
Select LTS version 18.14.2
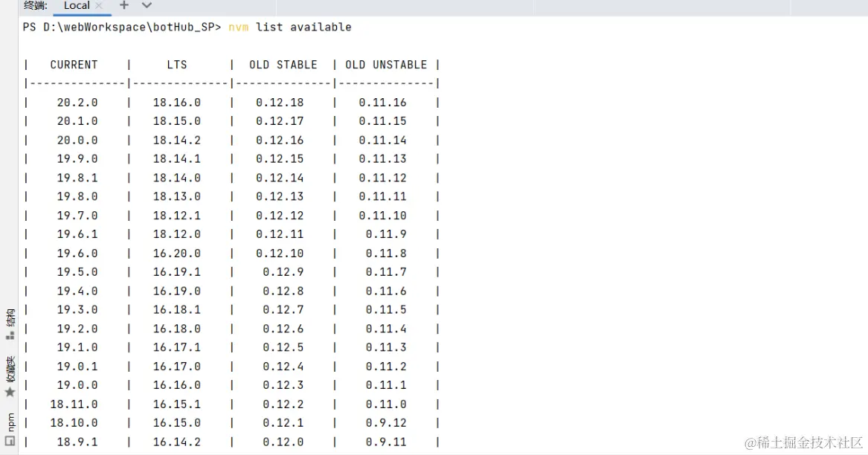[176, 140]
